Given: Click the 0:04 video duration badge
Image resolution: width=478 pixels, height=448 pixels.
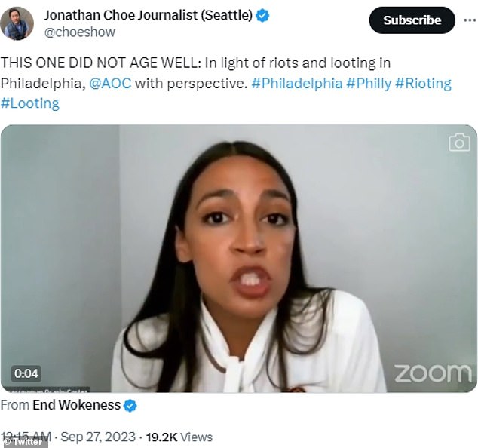Looking at the screenshot, I should coord(26,373).
